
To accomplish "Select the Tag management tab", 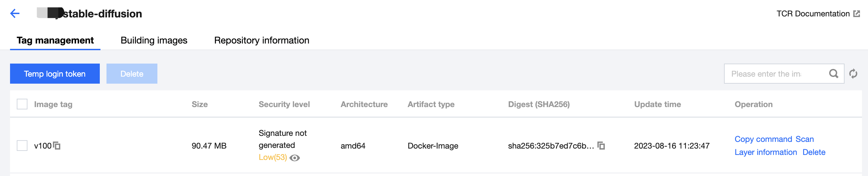I will pos(55,40).
